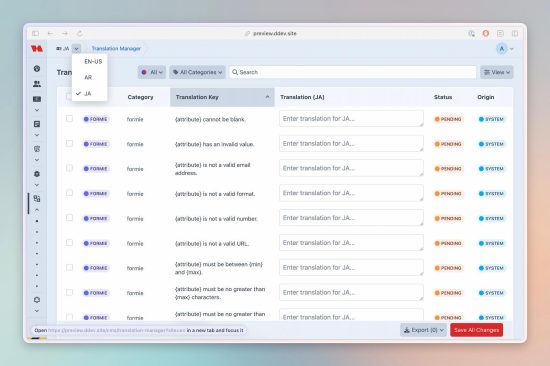Click the Status column header
550x366 pixels.
[443, 97]
